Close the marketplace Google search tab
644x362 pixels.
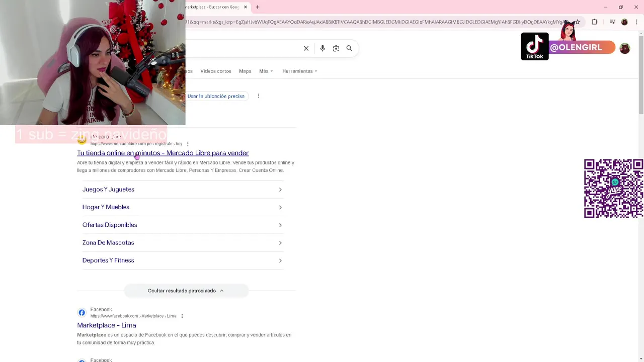246,7
